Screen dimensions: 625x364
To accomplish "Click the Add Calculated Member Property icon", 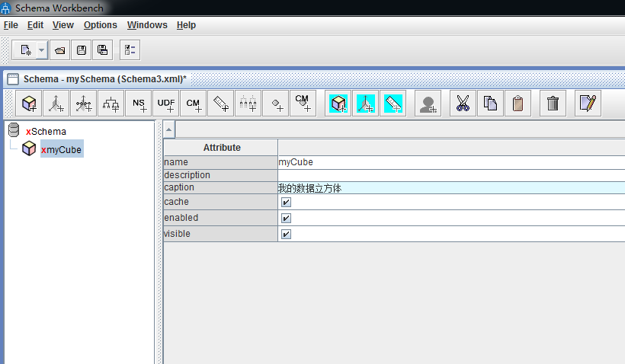I will pyautogui.click(x=303, y=104).
